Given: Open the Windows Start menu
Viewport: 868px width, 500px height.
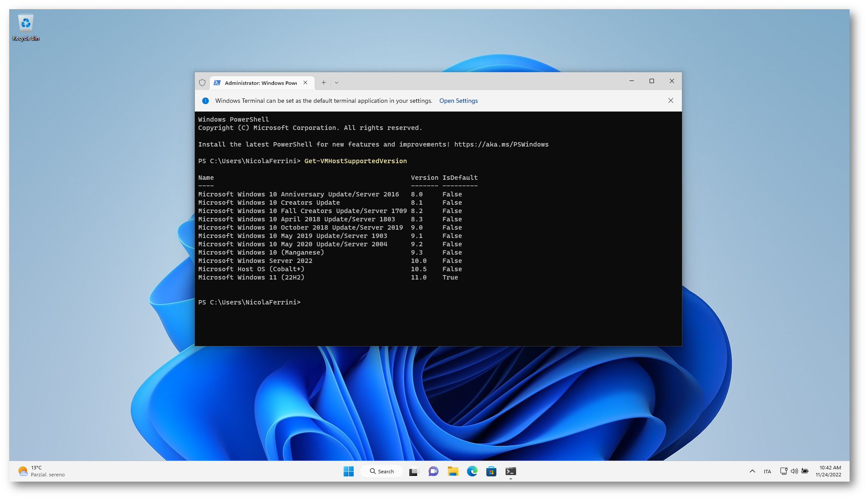Looking at the screenshot, I should (x=348, y=471).
